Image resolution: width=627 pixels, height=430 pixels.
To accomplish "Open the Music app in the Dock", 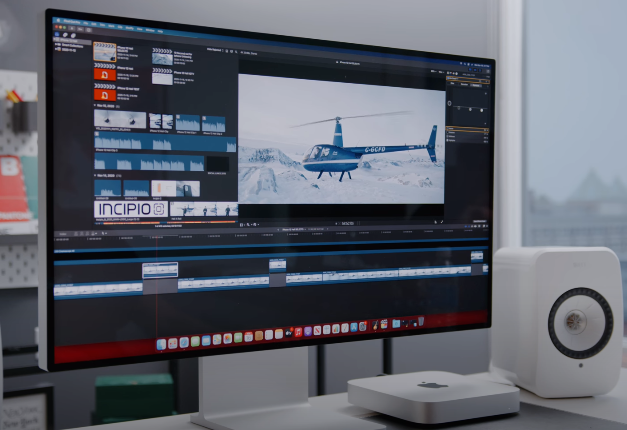I will (x=298, y=332).
